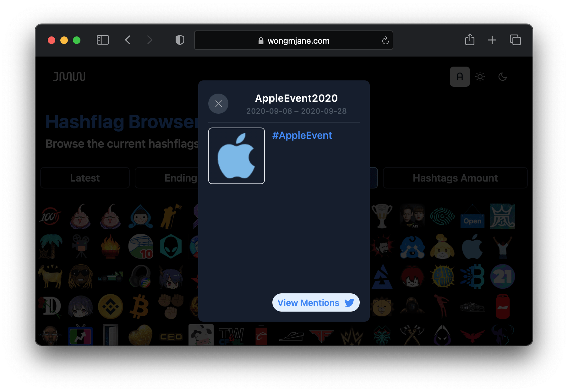Show the tab overview
Image resolution: width=568 pixels, height=392 pixels.
click(x=515, y=40)
